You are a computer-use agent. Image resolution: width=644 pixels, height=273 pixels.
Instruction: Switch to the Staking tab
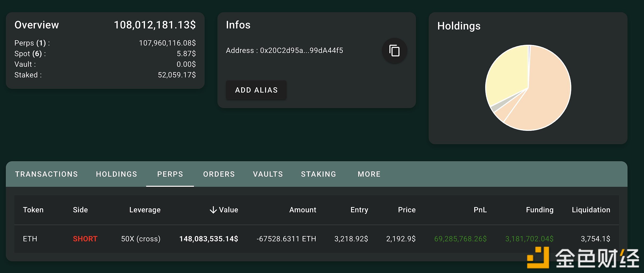(x=318, y=174)
